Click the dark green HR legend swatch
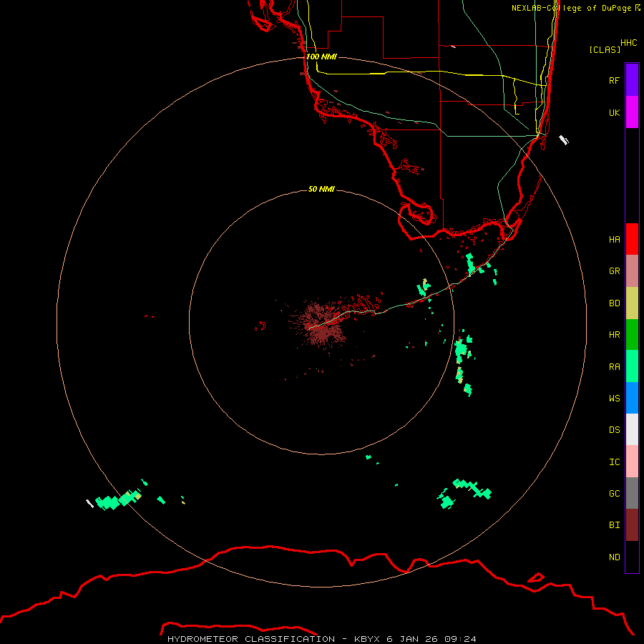Viewport: 644px width, 644px height. [632, 335]
